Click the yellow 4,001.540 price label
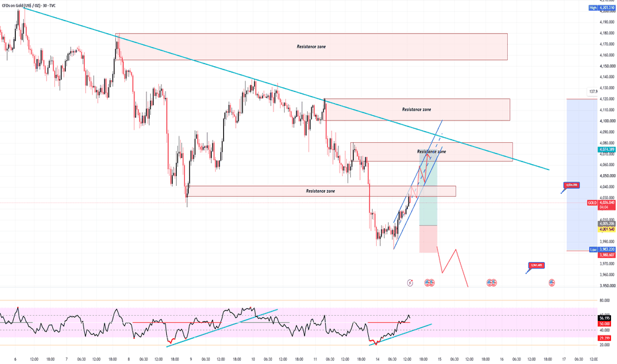617x364 pixels. pos(606,229)
